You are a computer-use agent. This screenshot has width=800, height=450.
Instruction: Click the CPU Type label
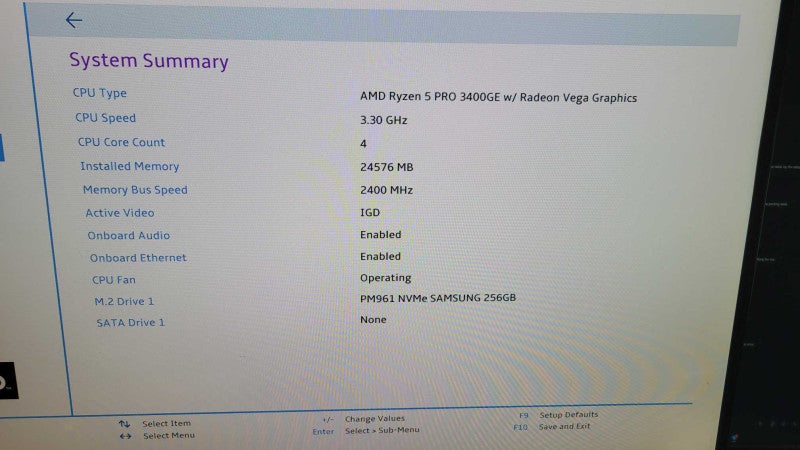pyautogui.click(x=99, y=93)
